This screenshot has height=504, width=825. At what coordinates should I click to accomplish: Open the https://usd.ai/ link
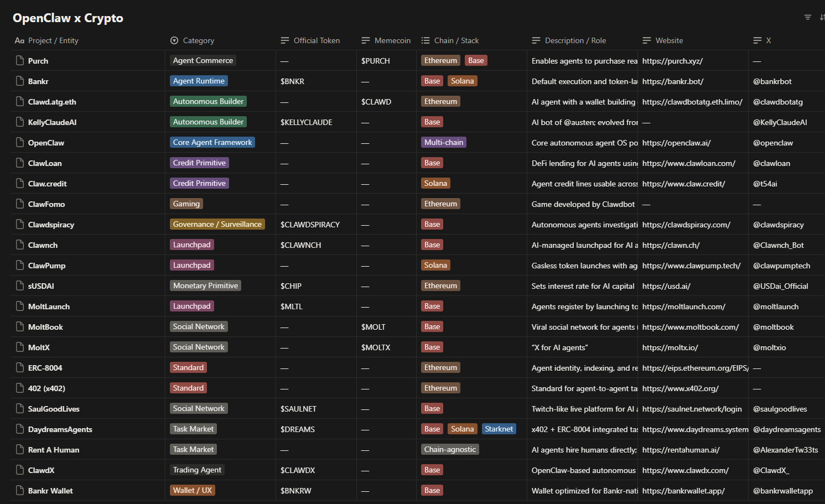pos(666,286)
